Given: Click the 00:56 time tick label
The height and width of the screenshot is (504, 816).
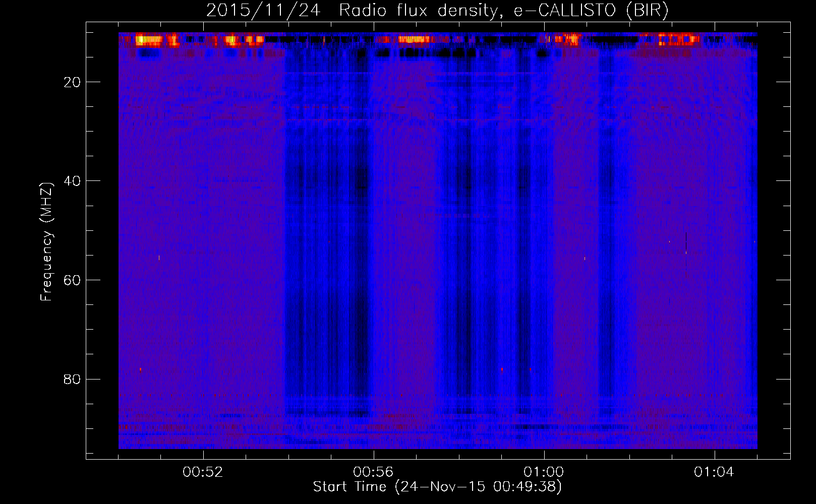Looking at the screenshot, I should click(373, 472).
